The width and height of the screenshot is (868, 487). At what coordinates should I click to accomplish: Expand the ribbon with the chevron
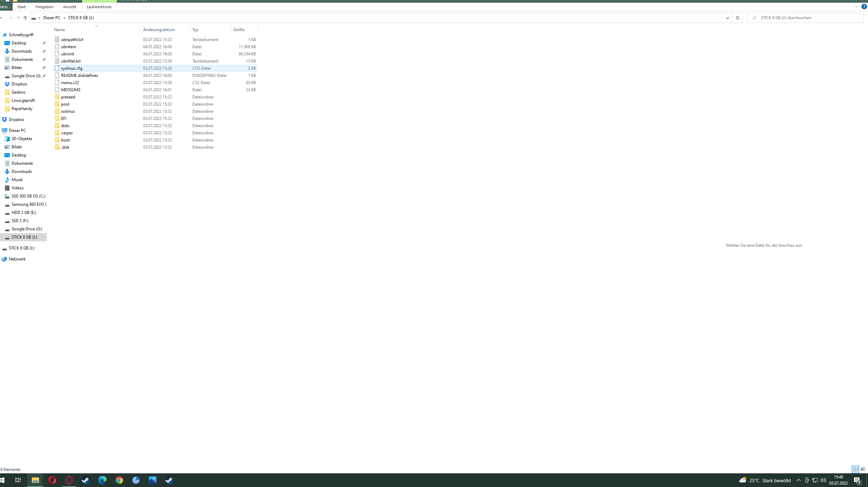pyautogui.click(x=856, y=6)
